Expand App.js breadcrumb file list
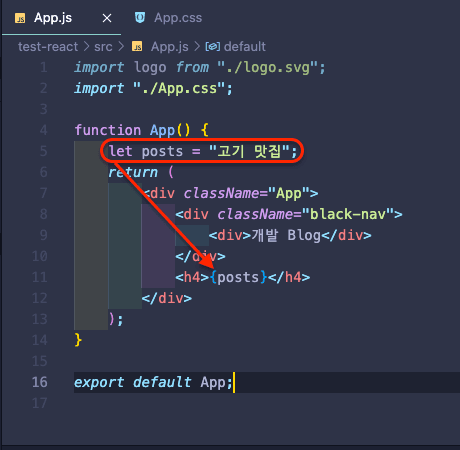The height and width of the screenshot is (450, 460). pos(169,47)
